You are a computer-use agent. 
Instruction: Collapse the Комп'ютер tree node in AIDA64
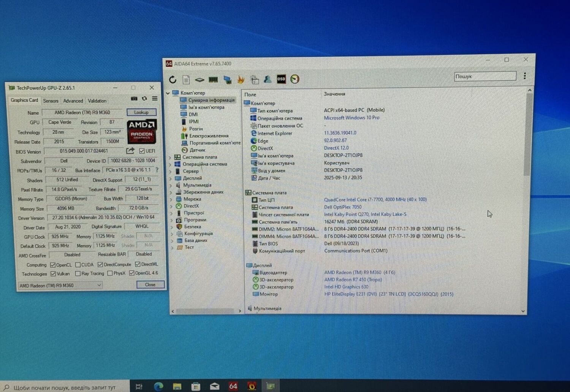[x=168, y=93]
